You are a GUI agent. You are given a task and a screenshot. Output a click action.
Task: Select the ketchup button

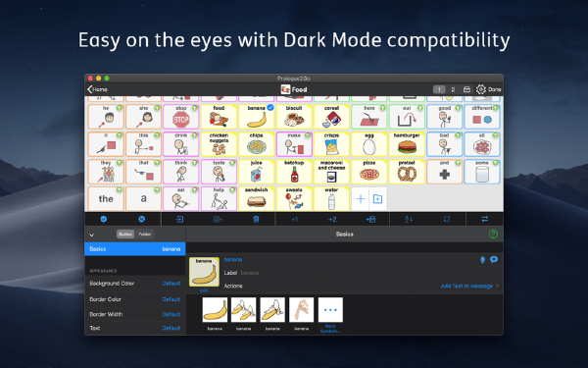[294, 172]
